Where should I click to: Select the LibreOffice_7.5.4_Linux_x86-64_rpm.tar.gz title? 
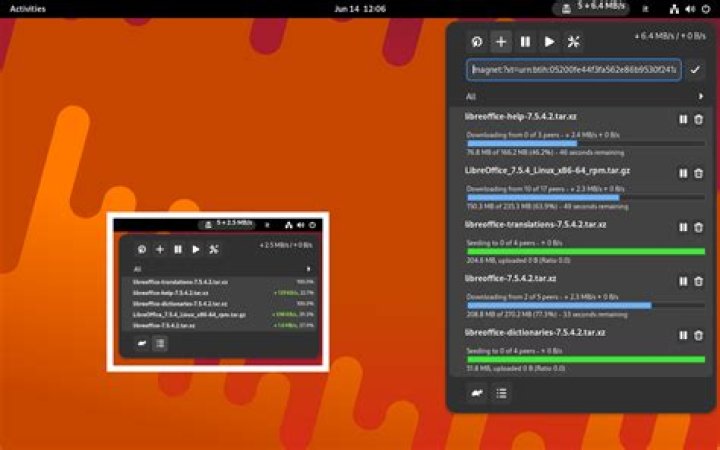coord(547,171)
